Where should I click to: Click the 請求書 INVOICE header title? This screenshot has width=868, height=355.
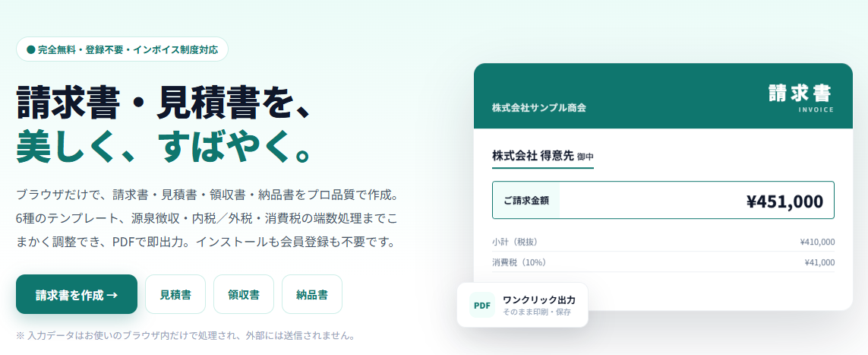(x=801, y=98)
